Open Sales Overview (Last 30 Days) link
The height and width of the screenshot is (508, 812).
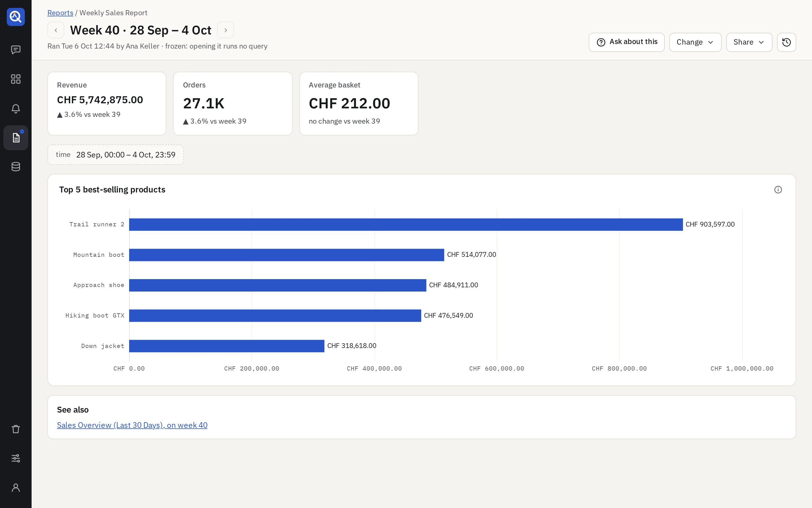click(x=132, y=425)
